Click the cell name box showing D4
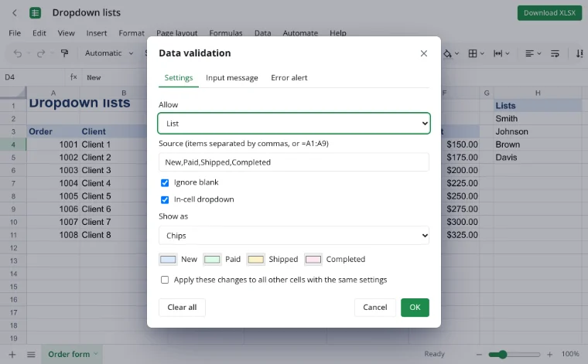 point(32,77)
